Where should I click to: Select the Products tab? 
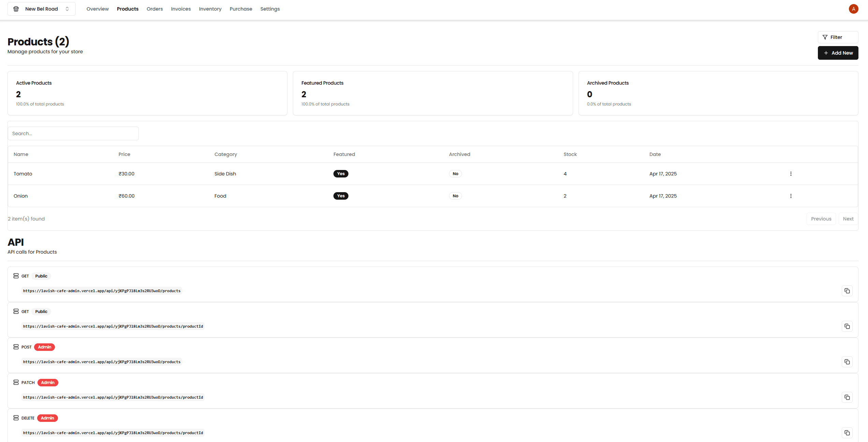(128, 9)
